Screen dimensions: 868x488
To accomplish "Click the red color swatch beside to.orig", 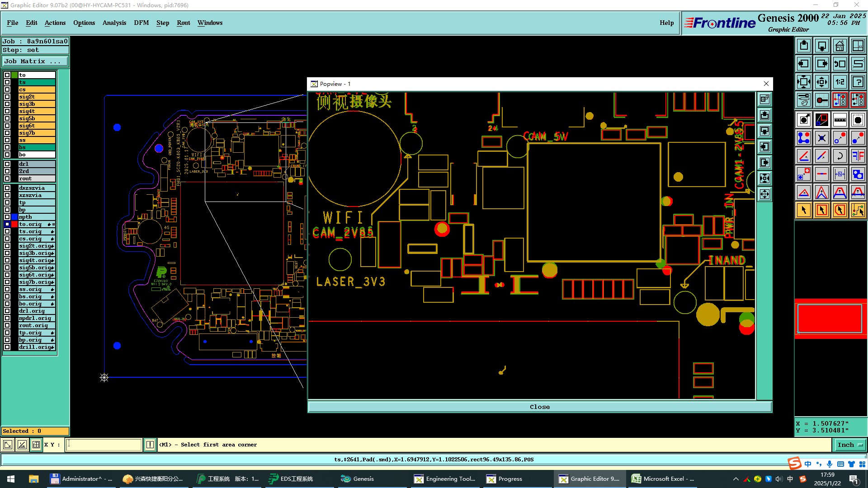I will [x=15, y=224].
